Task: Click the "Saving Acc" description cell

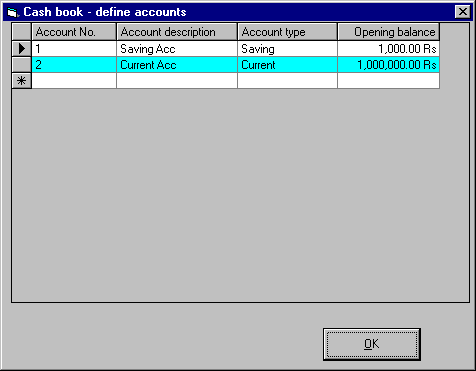Action: point(177,49)
